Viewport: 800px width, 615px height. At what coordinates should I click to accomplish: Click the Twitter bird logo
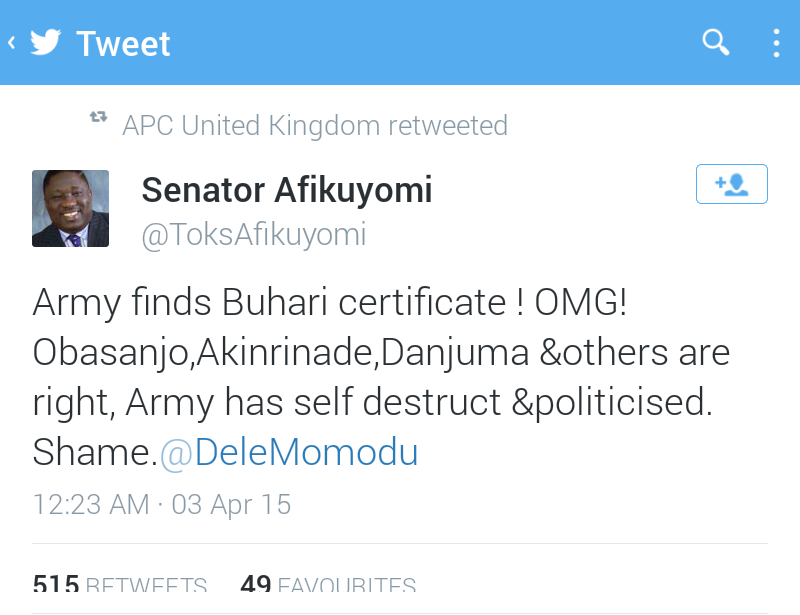pos(45,42)
